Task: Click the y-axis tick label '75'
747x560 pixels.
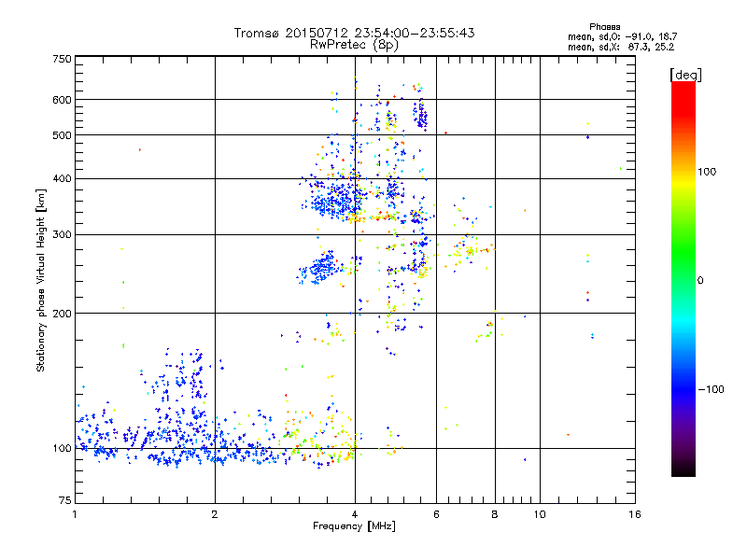Action: pos(65,500)
